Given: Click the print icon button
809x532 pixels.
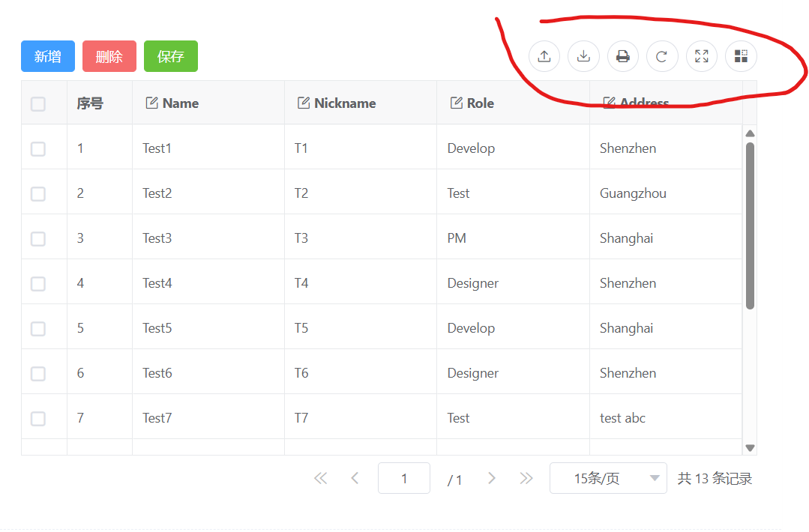Looking at the screenshot, I should (x=622, y=56).
